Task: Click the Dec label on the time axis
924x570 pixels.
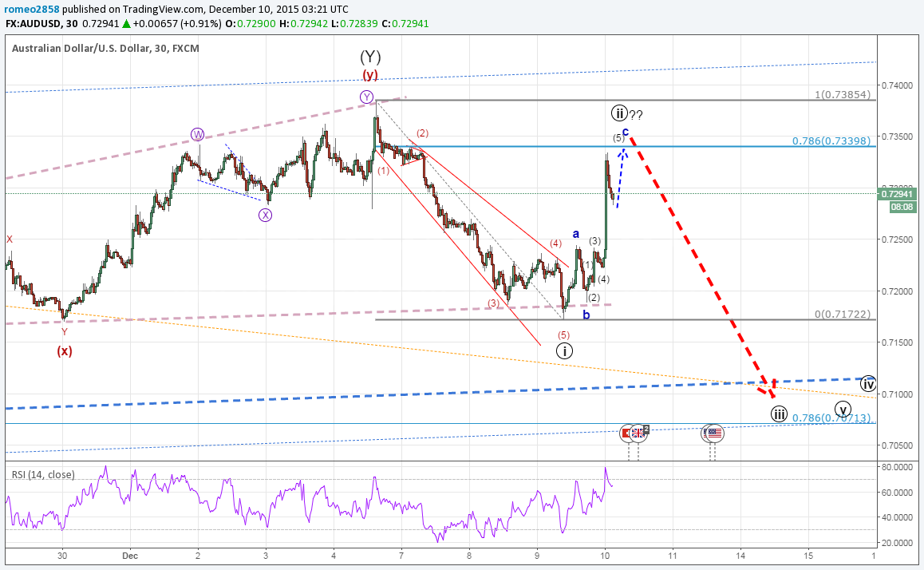Action: [130, 556]
